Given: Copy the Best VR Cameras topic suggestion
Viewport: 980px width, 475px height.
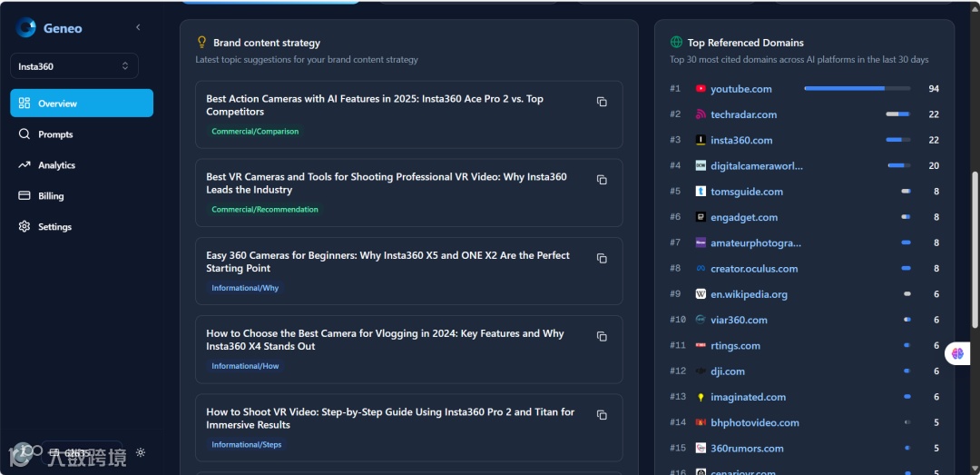Looking at the screenshot, I should pyautogui.click(x=602, y=180).
